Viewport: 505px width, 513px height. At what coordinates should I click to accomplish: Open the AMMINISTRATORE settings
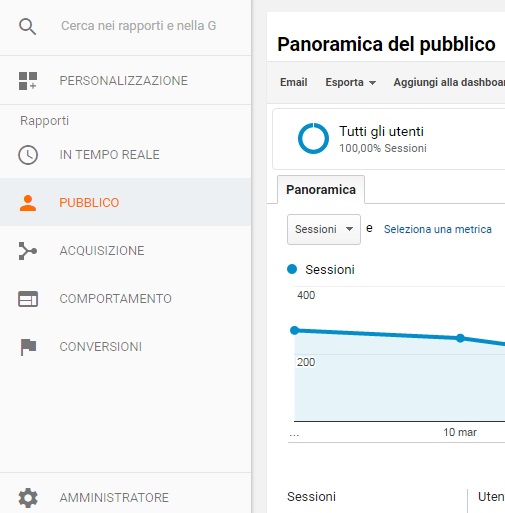coord(114,498)
